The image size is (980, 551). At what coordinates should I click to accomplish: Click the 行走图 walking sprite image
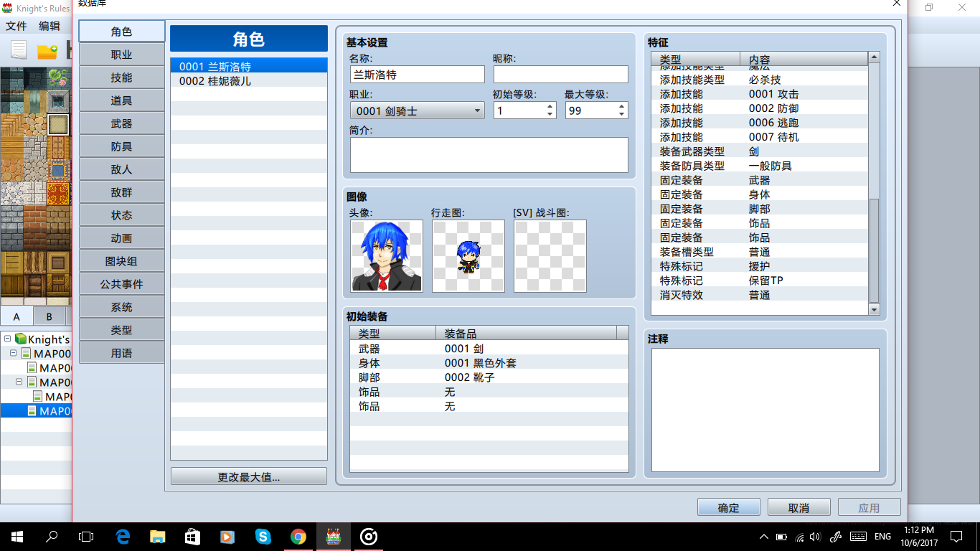(x=468, y=255)
